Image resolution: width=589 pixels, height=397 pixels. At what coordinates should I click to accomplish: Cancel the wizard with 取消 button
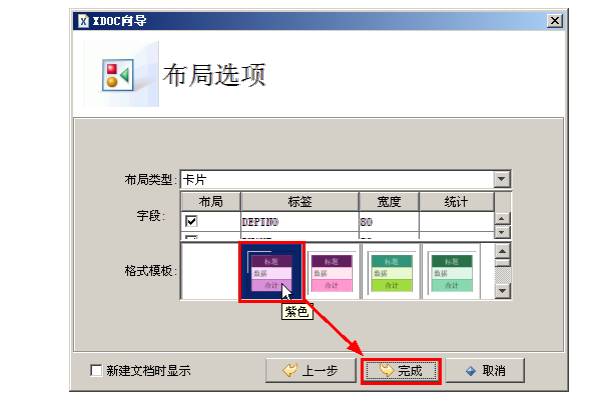(485, 371)
